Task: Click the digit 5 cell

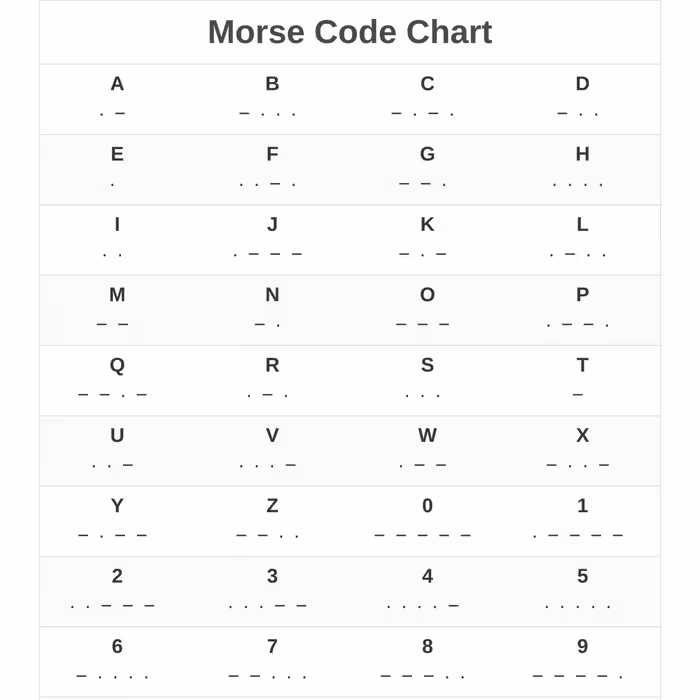Action: (x=582, y=590)
